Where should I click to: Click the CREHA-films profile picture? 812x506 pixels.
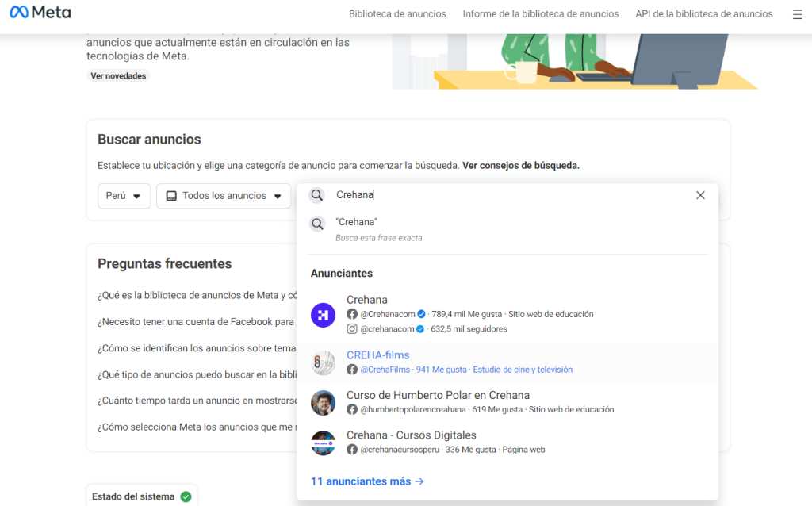[x=324, y=362]
